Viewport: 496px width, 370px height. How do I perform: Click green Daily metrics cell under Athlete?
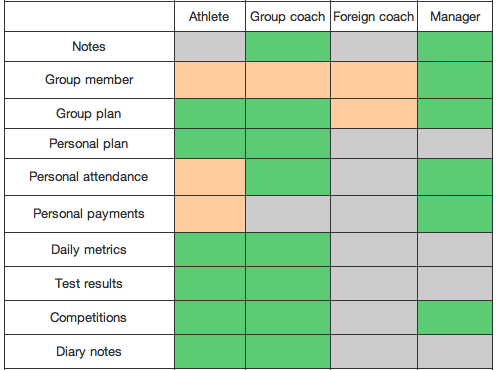(x=210, y=250)
